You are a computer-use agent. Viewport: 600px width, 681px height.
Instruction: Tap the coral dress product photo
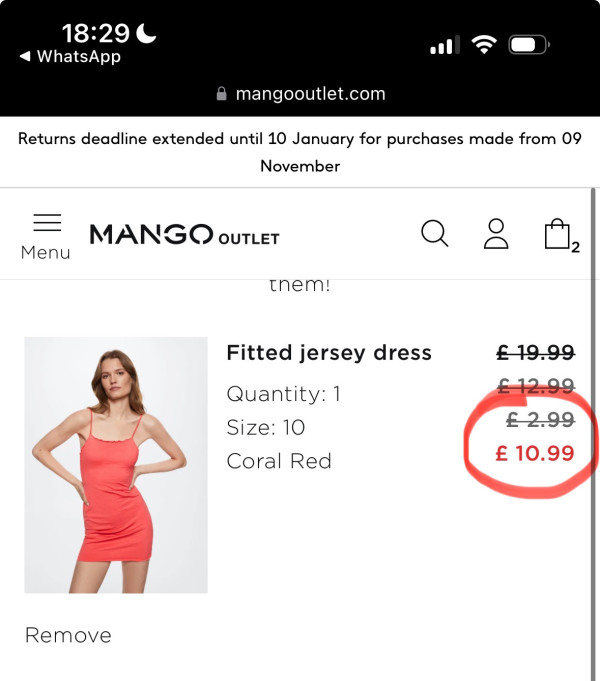(116, 465)
